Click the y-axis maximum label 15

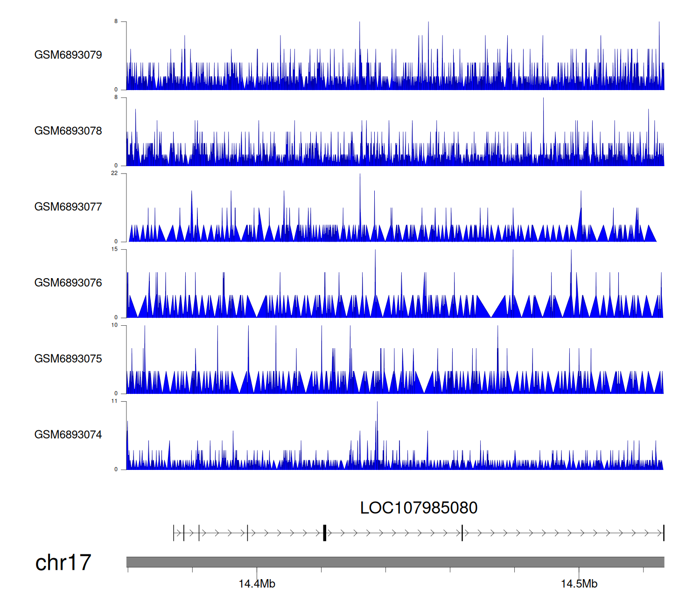114,250
